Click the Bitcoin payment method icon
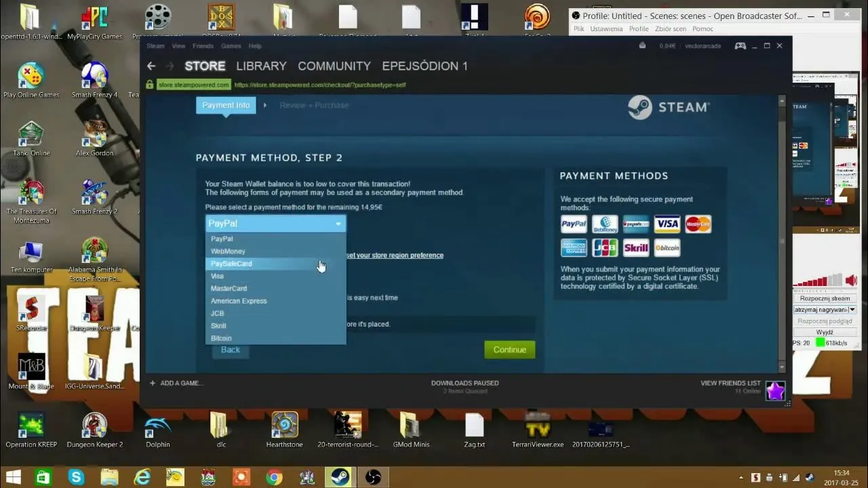868x488 pixels. click(x=667, y=247)
